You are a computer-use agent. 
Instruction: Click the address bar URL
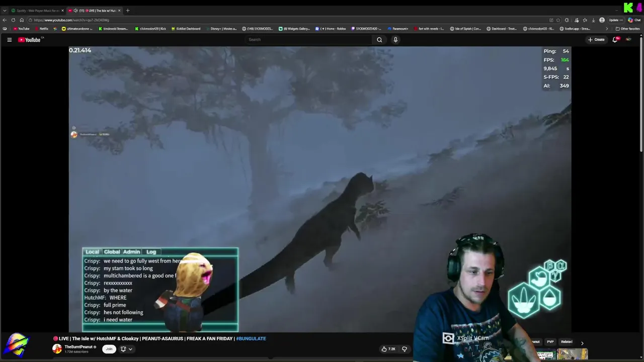pos(71,20)
